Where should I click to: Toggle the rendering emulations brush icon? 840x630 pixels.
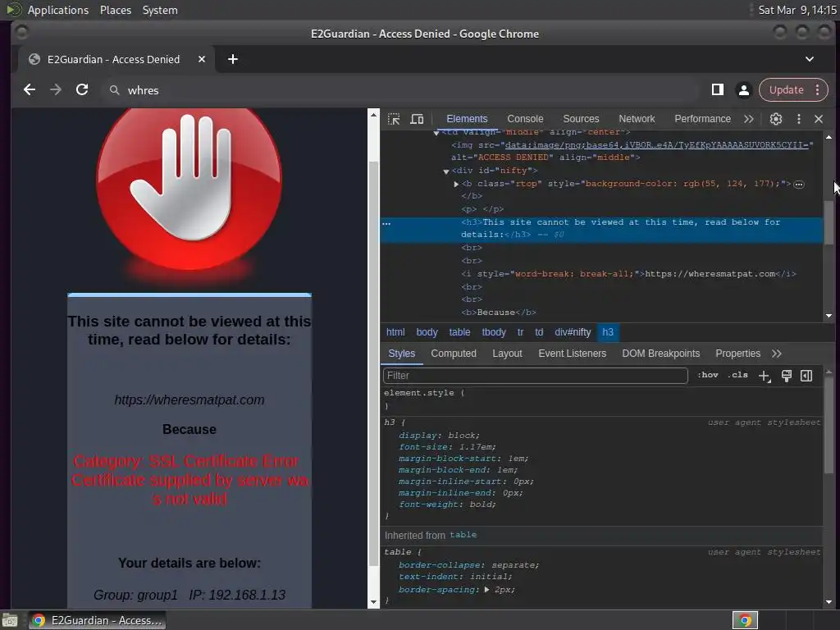(x=786, y=376)
